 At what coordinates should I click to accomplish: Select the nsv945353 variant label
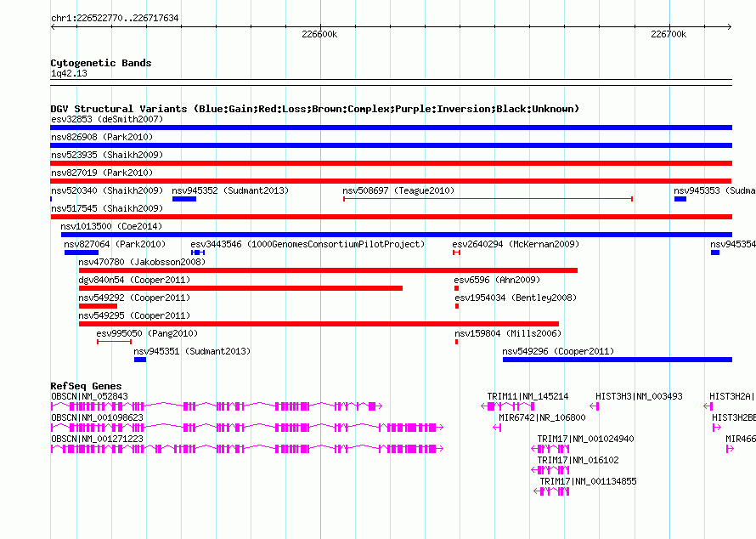714,190
